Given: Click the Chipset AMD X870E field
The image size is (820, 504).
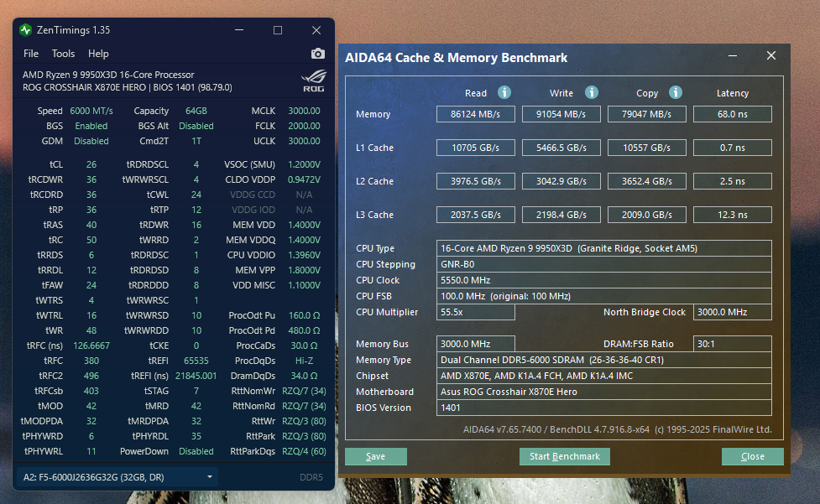Looking at the screenshot, I should click(x=604, y=376).
